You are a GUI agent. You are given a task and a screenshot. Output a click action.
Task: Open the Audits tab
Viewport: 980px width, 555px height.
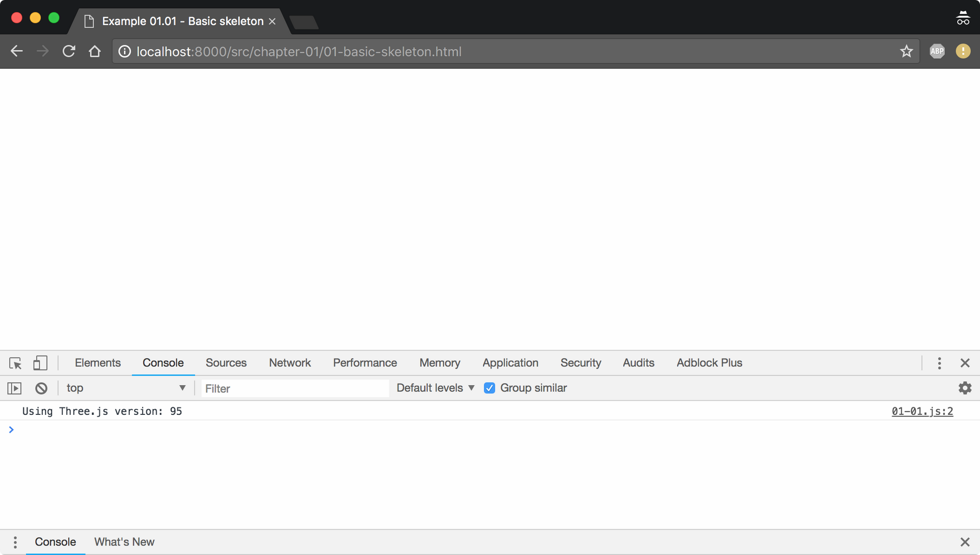[x=638, y=363]
